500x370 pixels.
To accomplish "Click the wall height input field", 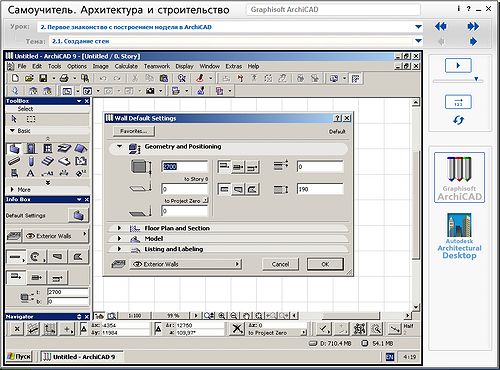I will pos(185,167).
